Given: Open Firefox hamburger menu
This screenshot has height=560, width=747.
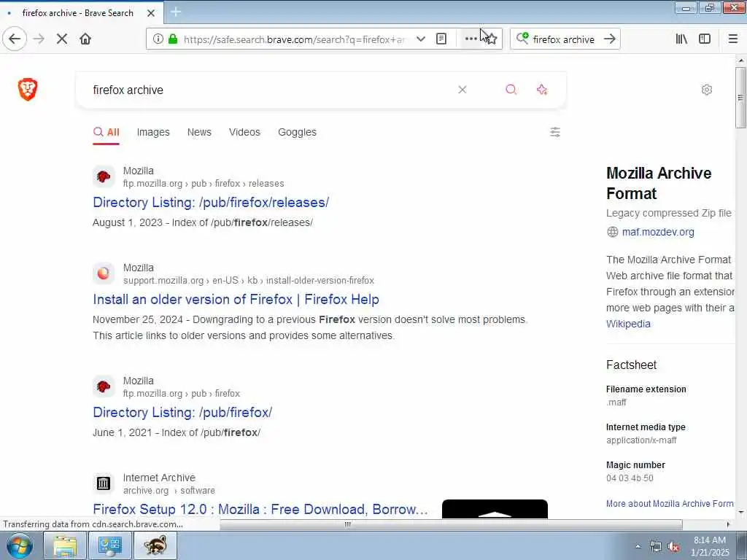Looking at the screenshot, I should pyautogui.click(x=733, y=39).
